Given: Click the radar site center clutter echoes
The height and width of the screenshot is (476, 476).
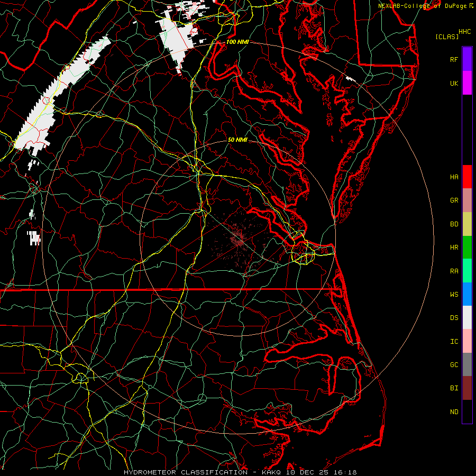Looking at the screenshot, I should (239, 239).
